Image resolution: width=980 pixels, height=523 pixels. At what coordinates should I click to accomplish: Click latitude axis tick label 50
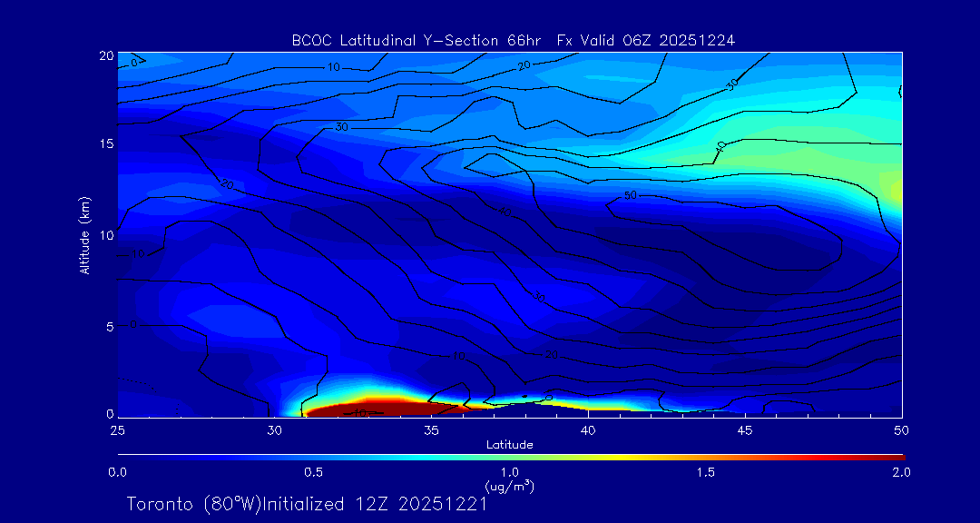(902, 430)
